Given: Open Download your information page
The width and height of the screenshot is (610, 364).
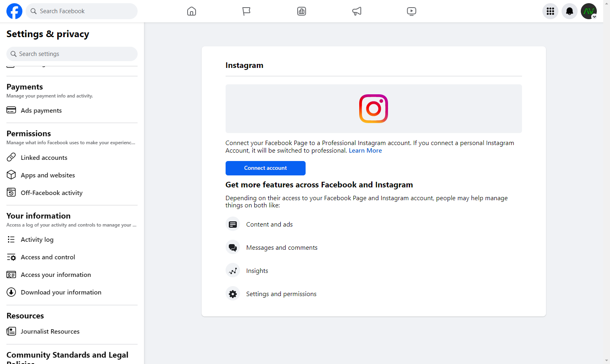Looking at the screenshot, I should [72, 292].
